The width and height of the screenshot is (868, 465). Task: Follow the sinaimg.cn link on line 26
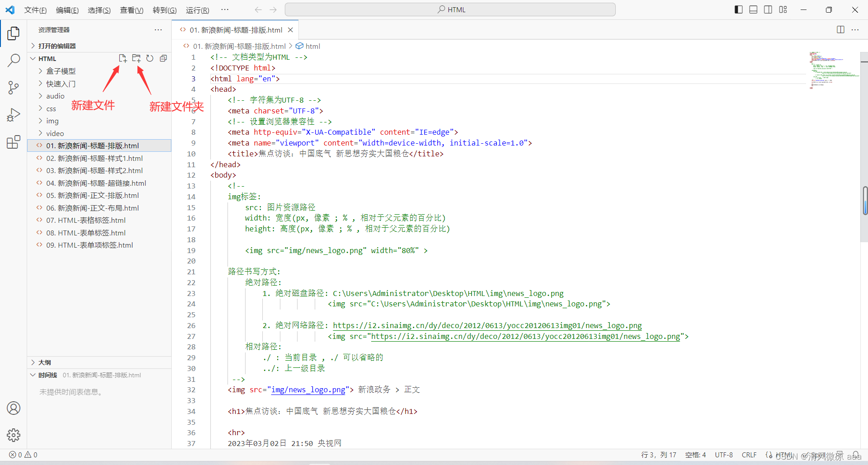point(487,325)
